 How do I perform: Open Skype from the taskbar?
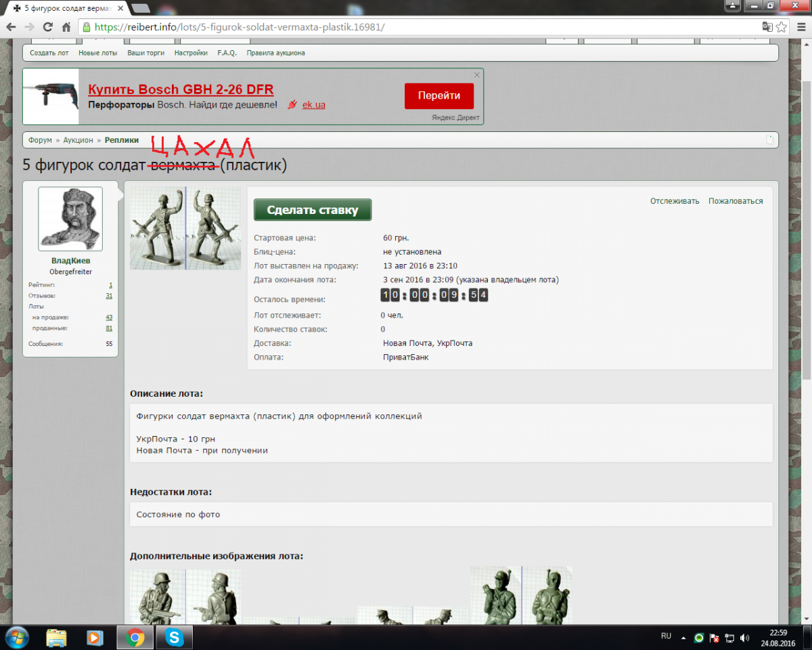174,637
